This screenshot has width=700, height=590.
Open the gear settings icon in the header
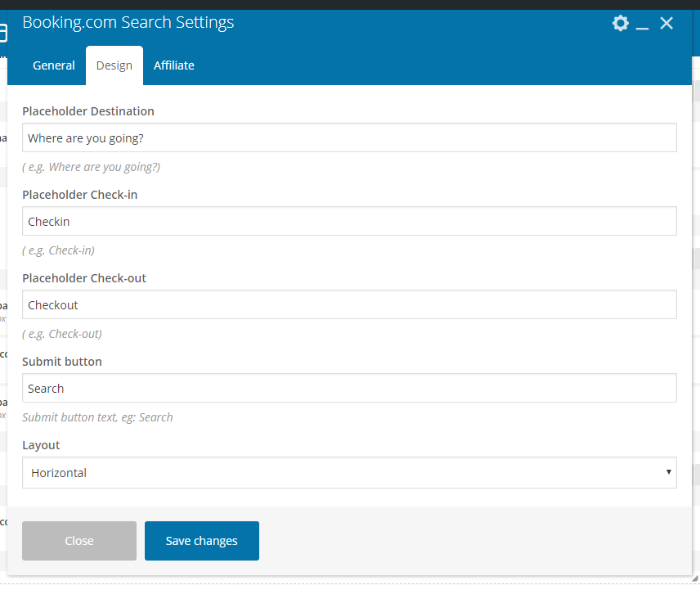[621, 23]
